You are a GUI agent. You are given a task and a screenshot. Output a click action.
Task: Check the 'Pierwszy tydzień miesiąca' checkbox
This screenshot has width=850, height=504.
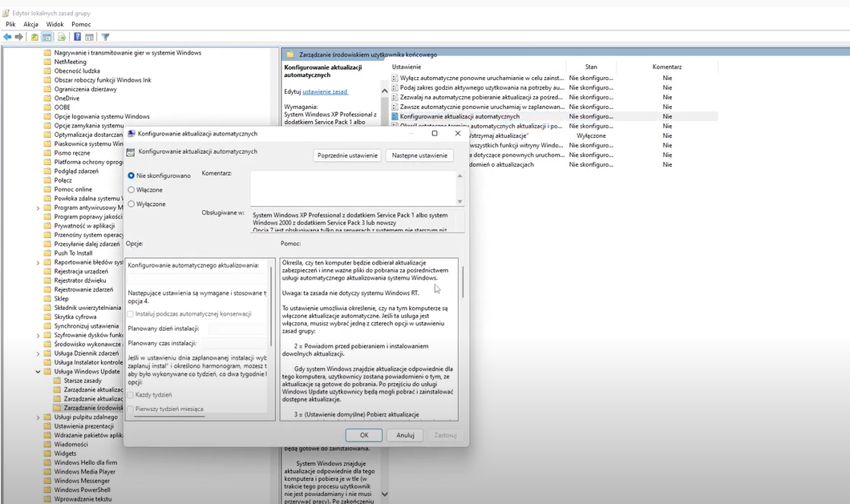click(130, 409)
